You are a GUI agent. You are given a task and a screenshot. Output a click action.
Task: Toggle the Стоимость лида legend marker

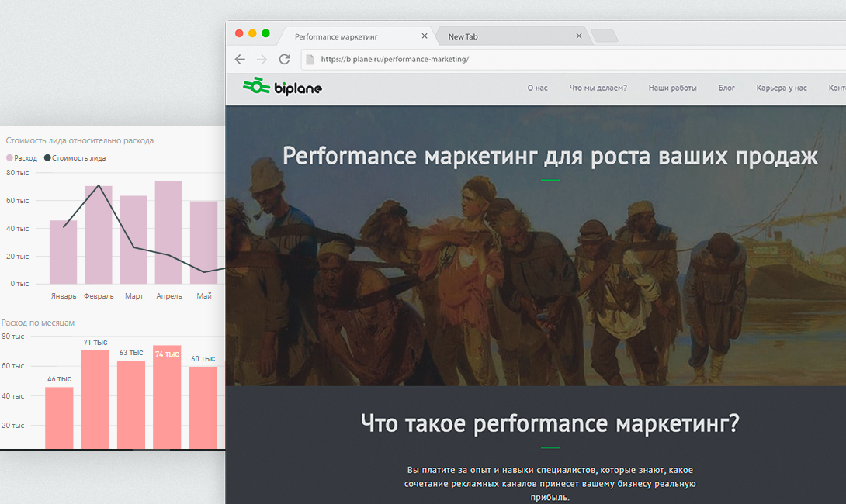pos(47,158)
